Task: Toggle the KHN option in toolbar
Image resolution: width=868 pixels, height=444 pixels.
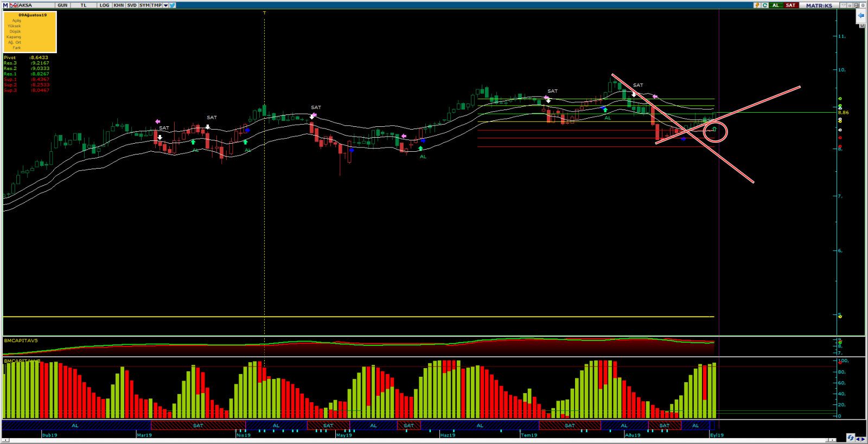Action: [x=118, y=5]
